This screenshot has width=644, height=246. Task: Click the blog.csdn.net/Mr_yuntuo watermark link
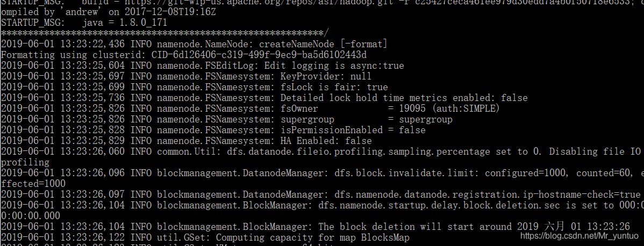(x=582, y=236)
